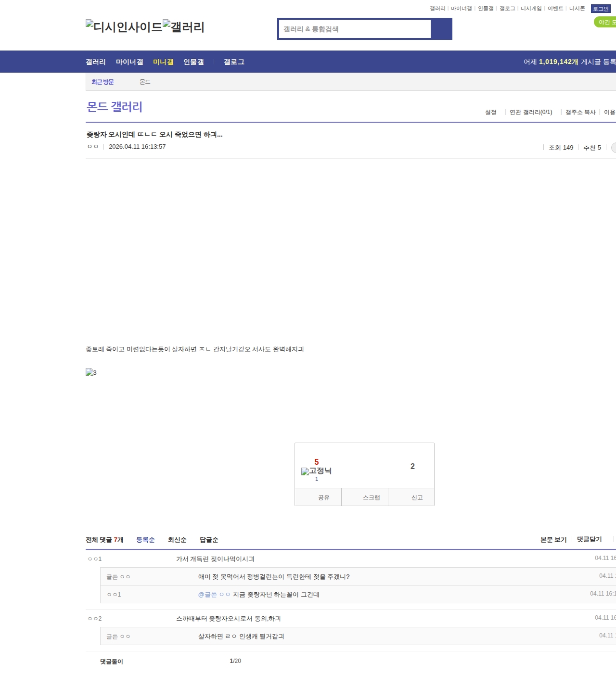
Task: Collapse comments with 댓글닫기
Action: tap(589, 539)
